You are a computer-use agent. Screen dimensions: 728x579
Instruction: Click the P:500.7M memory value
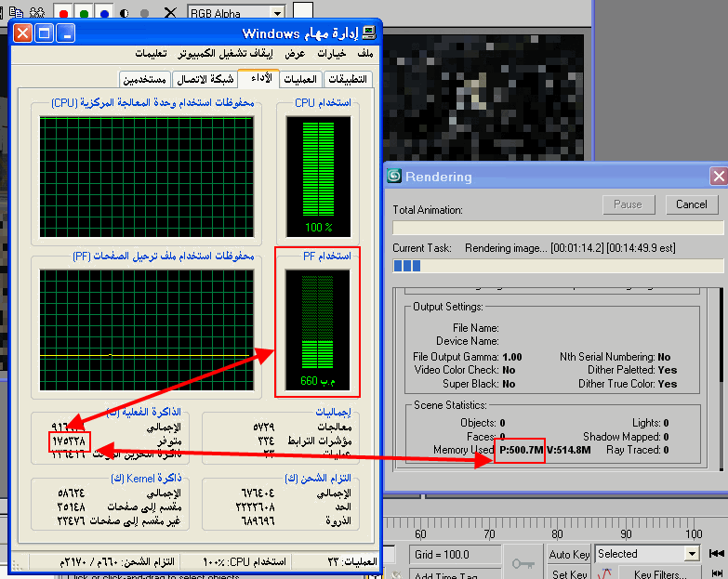click(521, 450)
